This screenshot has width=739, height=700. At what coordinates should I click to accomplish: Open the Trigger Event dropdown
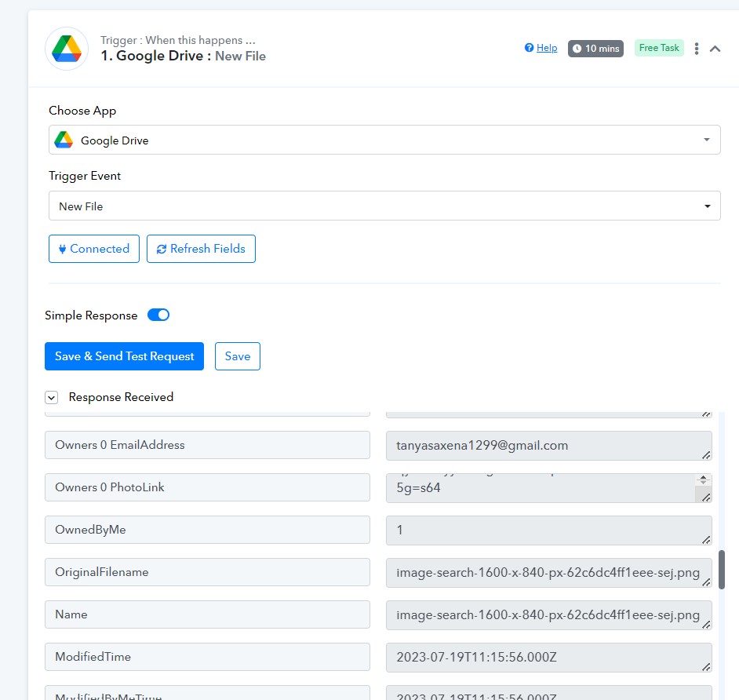(384, 206)
